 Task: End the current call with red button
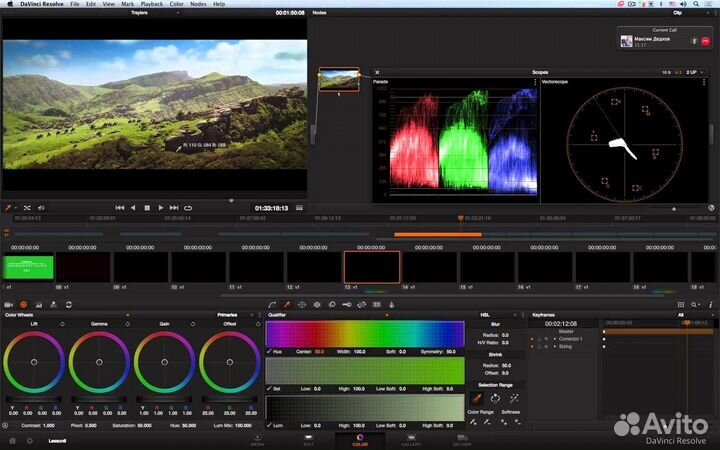pos(704,42)
